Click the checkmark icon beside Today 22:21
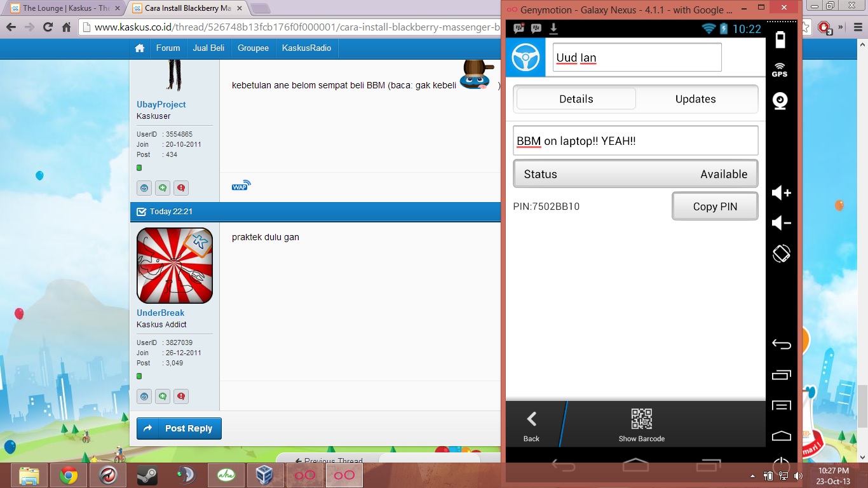Viewport: 868px width, 488px height. click(x=140, y=212)
